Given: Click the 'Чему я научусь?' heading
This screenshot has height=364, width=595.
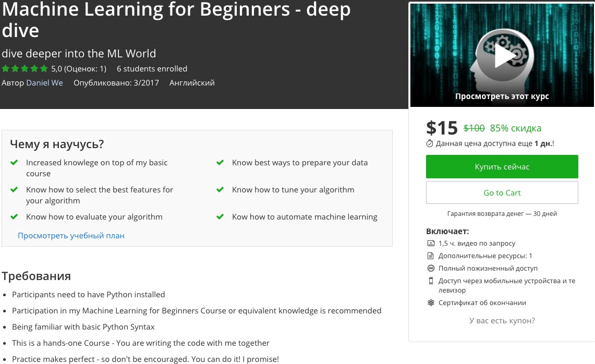Looking at the screenshot, I should (57, 144).
